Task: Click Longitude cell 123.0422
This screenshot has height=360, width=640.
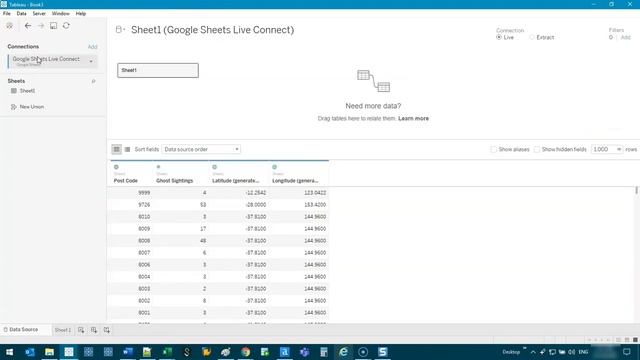Action: (315, 193)
